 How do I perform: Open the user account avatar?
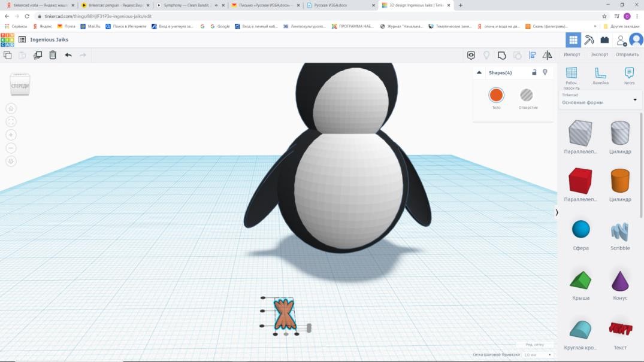point(636,40)
